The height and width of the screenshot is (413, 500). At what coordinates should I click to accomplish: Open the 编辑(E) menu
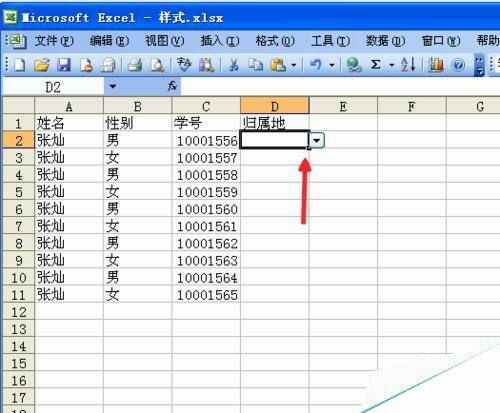(x=109, y=41)
